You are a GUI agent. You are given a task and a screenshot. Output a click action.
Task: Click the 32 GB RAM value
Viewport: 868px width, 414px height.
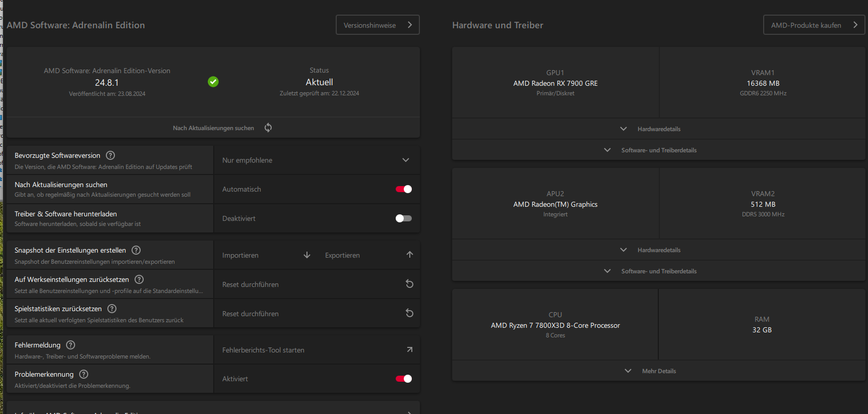[762, 330]
